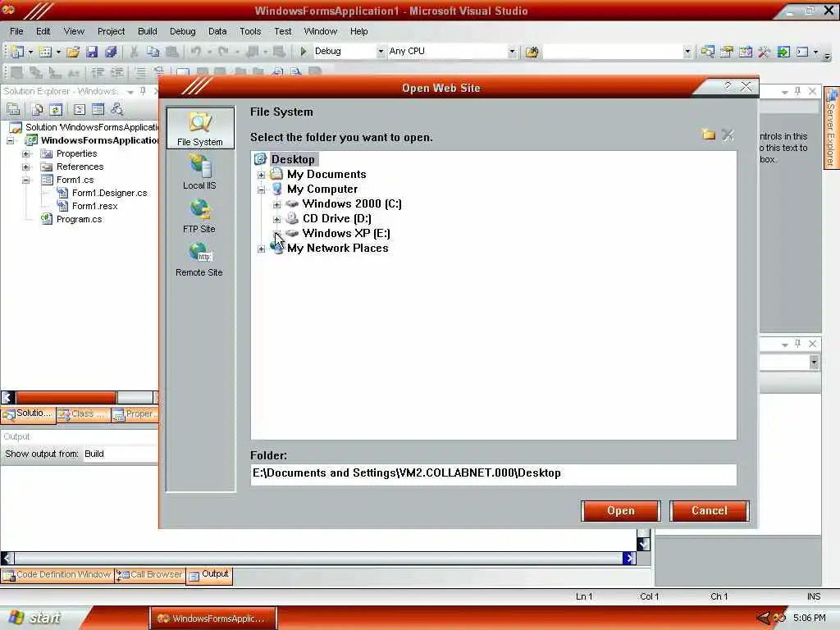The image size is (840, 630).
Task: Open the Debug configuration dropdown
Action: [381, 52]
